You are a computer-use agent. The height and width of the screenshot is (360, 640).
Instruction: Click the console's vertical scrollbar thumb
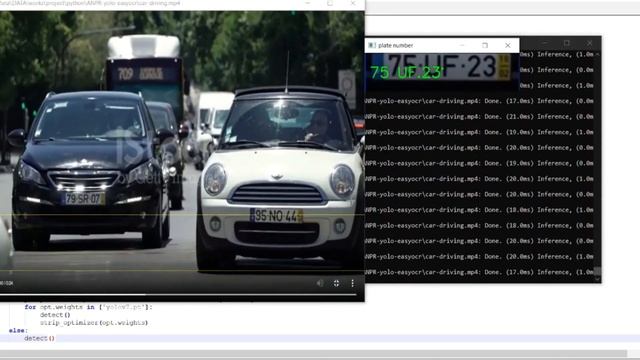point(598,271)
